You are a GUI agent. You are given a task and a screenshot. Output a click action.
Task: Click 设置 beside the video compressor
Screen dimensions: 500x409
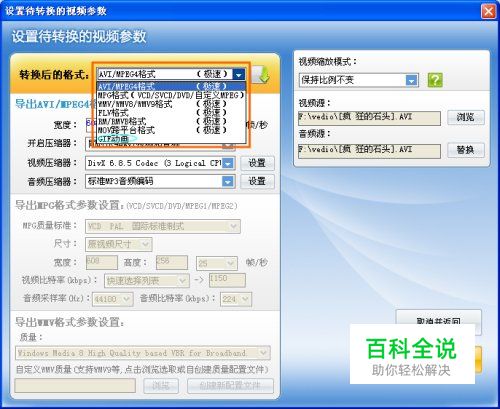pyautogui.click(x=257, y=163)
